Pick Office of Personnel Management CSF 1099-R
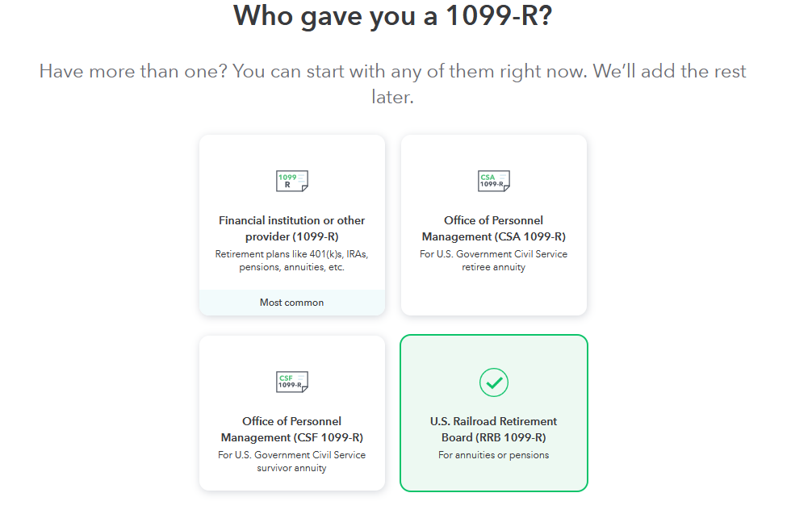The width and height of the screenshot is (812, 518). click(292, 413)
